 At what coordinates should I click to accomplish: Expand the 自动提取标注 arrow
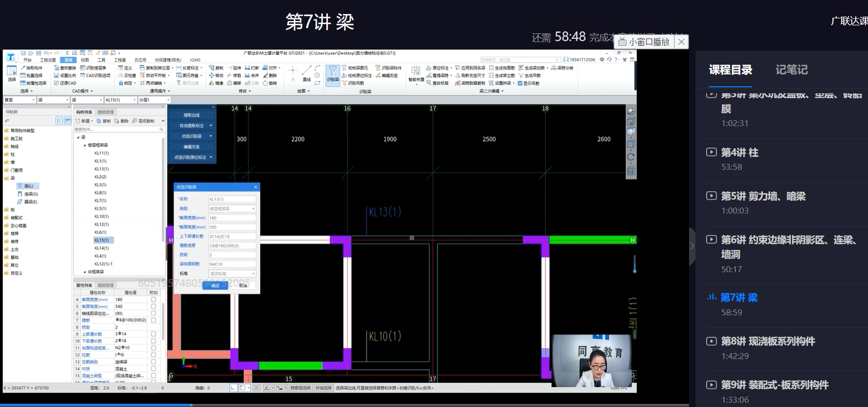pyautogui.click(x=211, y=126)
